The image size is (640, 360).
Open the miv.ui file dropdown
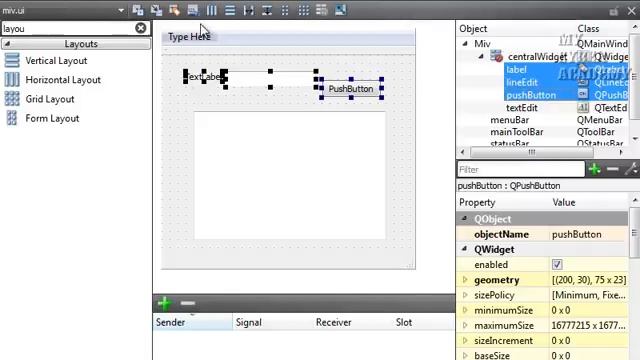[121, 10]
